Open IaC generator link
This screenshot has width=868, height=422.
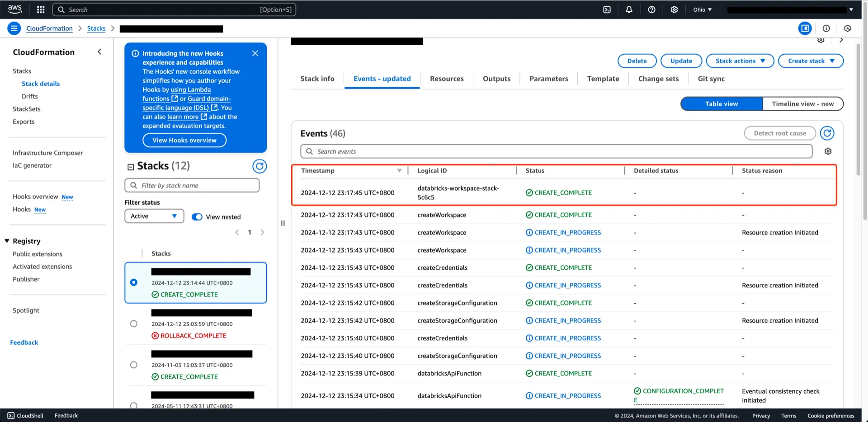coord(32,165)
